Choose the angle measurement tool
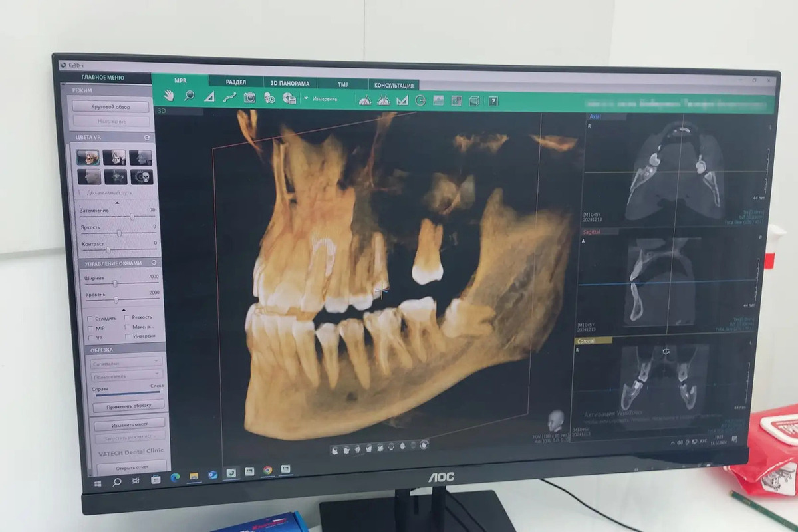Image resolution: width=798 pixels, height=532 pixels. click(x=209, y=96)
